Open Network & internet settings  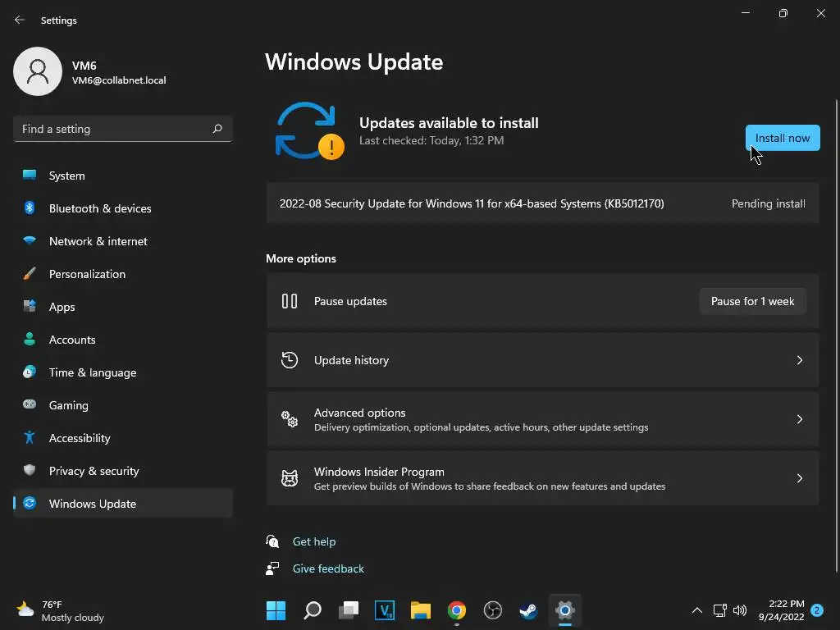123,241
